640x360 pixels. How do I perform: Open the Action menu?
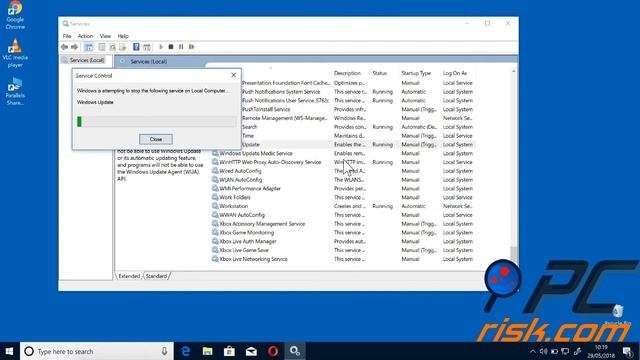[85, 36]
